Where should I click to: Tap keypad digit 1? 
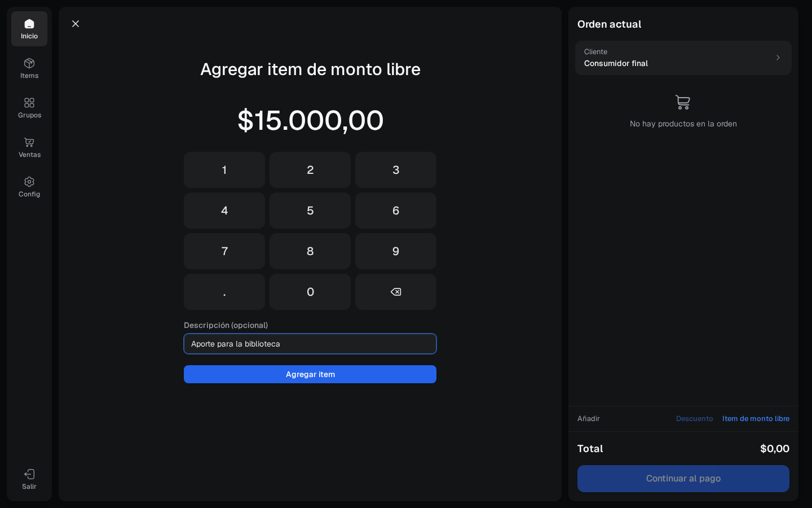224,170
